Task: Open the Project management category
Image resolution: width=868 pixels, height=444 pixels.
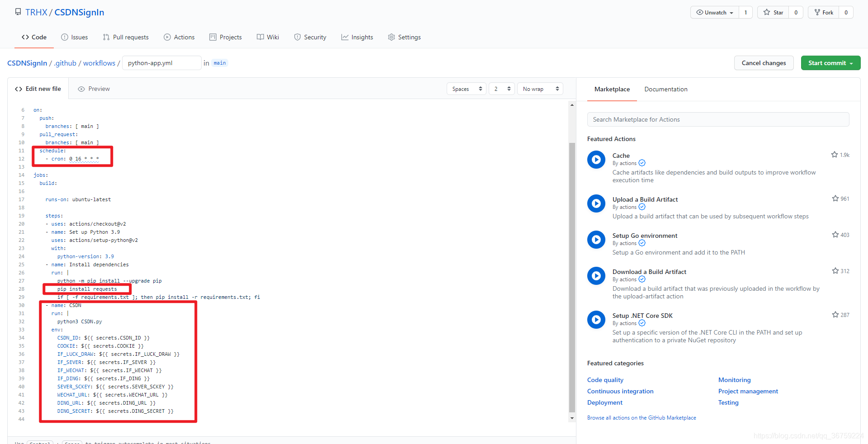Action: click(x=748, y=391)
